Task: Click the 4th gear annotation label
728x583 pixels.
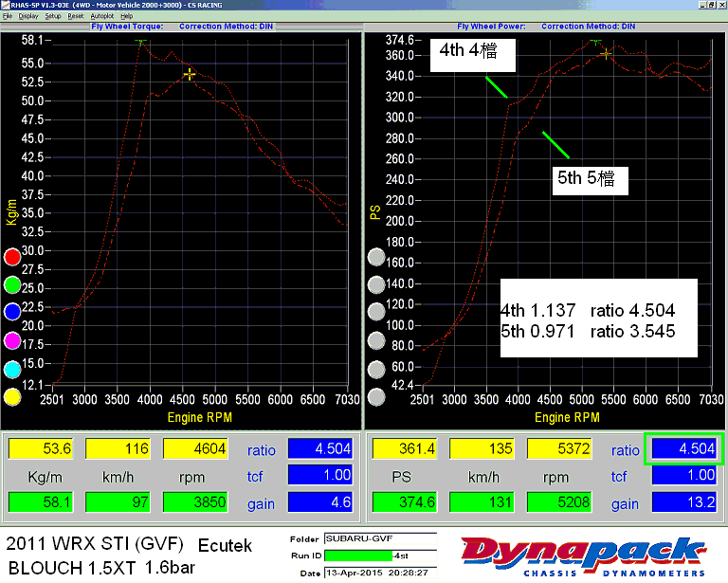Action: coord(473,55)
